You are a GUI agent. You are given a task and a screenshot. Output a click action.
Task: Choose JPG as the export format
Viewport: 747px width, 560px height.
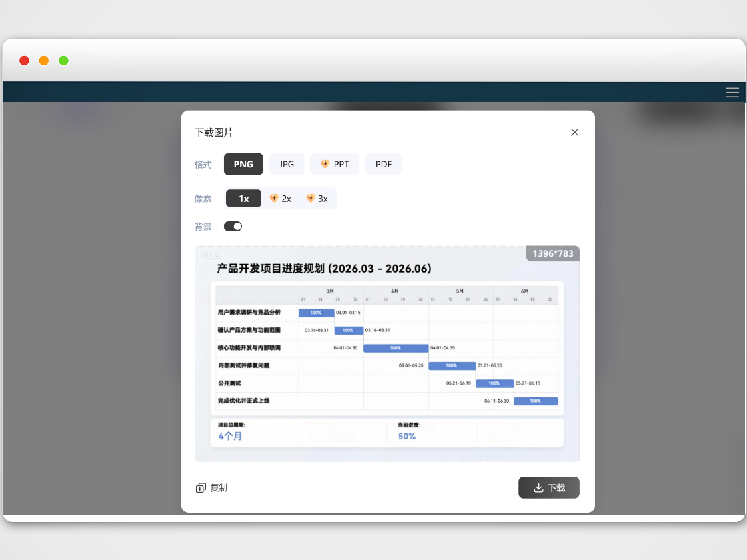[287, 164]
